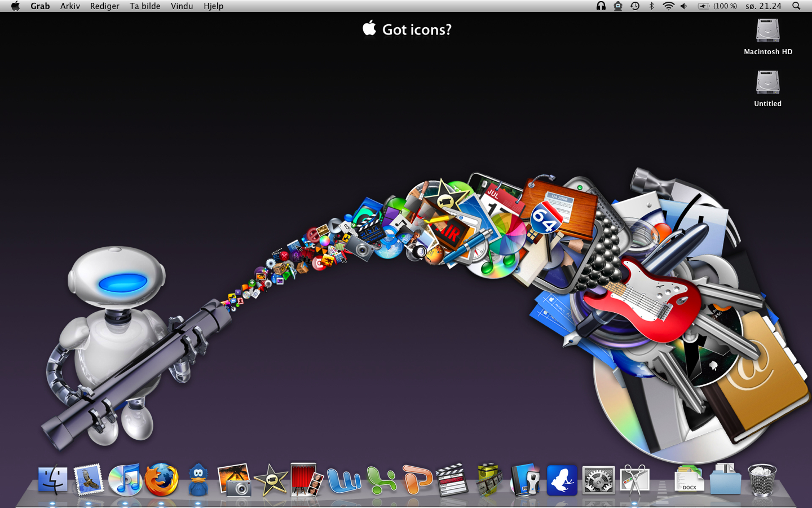Open the Grab application menu
The width and height of the screenshot is (812, 508).
click(40, 6)
